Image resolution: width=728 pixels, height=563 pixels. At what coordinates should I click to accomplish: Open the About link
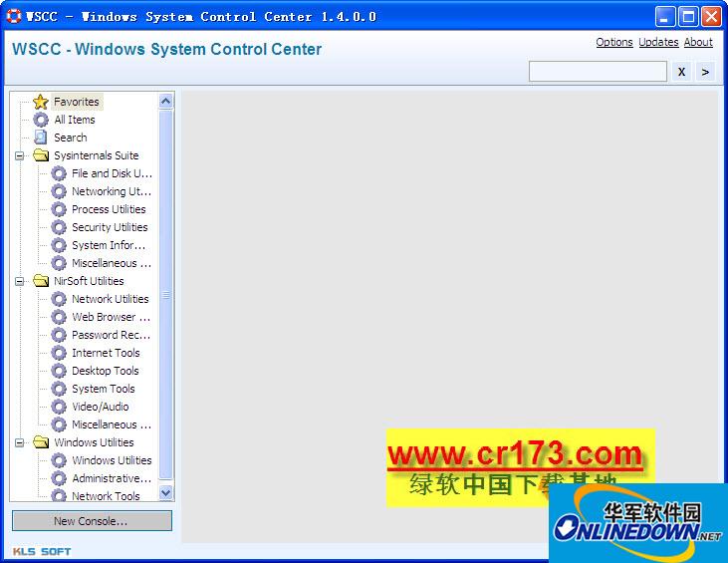click(x=698, y=42)
